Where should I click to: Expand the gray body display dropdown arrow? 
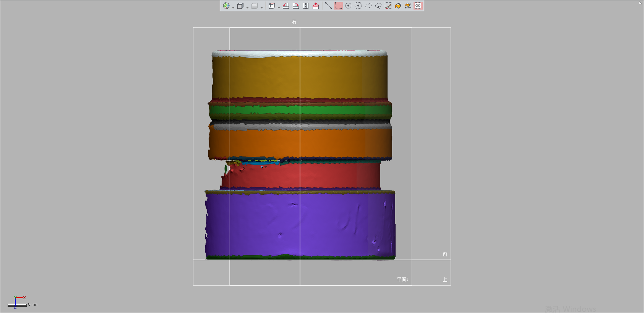click(261, 8)
